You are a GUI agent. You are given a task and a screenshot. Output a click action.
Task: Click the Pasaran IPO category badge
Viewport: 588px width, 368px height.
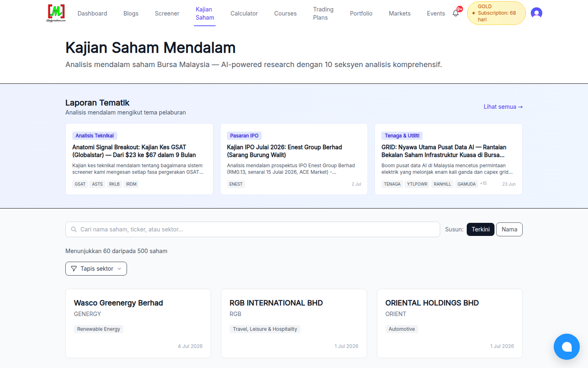244,136
